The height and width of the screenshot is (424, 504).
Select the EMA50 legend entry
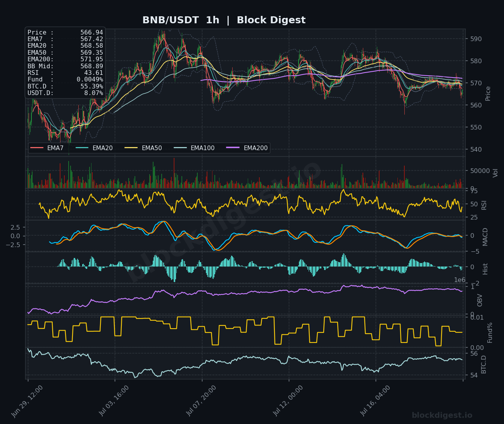[x=143, y=148]
